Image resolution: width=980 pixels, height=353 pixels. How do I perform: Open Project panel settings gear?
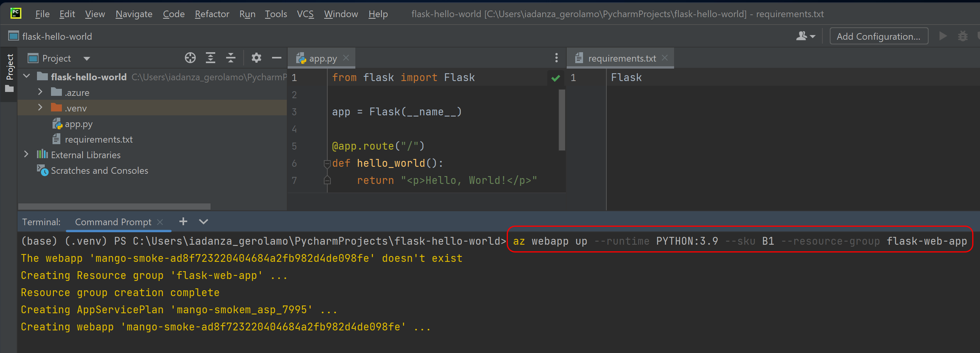coord(256,58)
